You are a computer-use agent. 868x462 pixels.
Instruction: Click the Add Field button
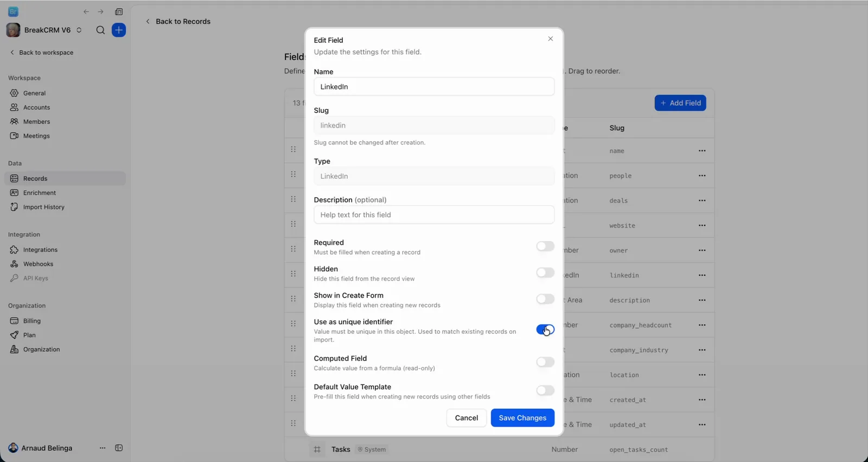pos(680,103)
